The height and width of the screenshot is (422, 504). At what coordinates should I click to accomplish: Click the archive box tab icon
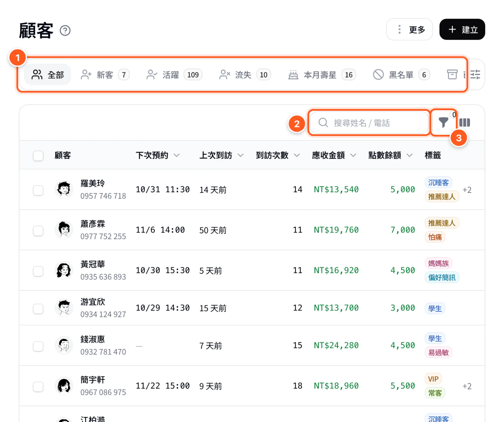(x=452, y=75)
